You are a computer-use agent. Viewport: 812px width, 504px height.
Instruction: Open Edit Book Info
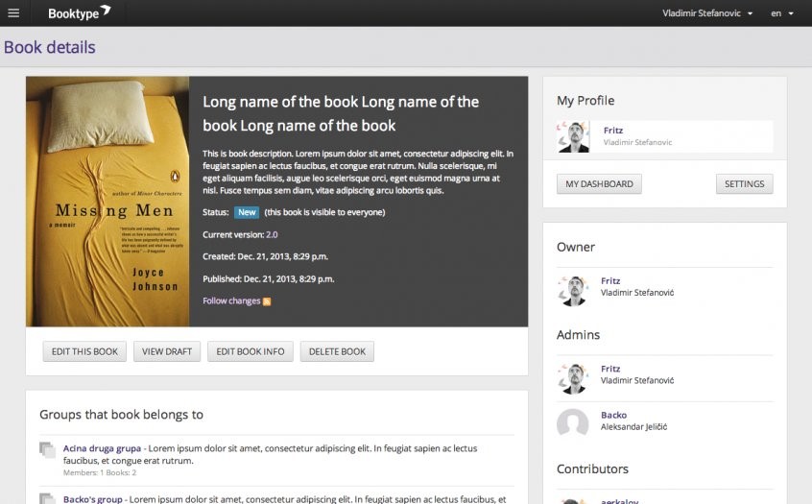point(250,351)
